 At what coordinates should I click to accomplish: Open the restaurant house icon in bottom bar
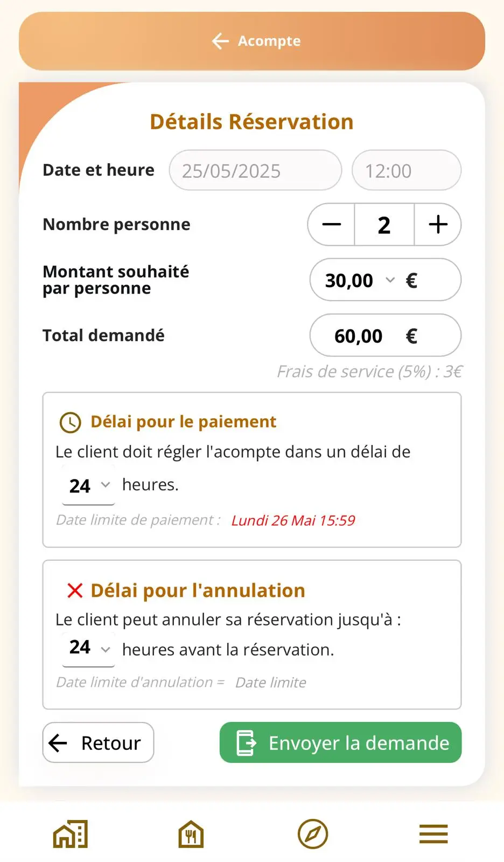point(191,834)
